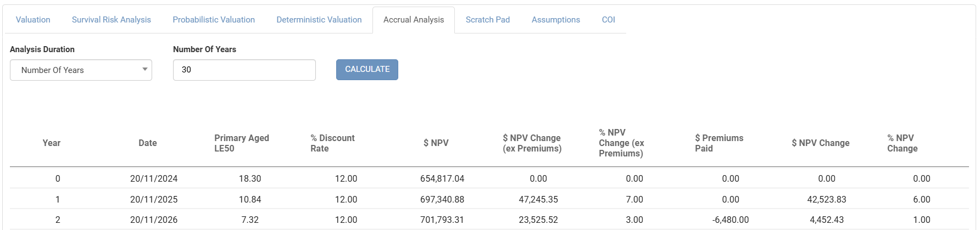Click the Number Of Years input field

[244, 70]
